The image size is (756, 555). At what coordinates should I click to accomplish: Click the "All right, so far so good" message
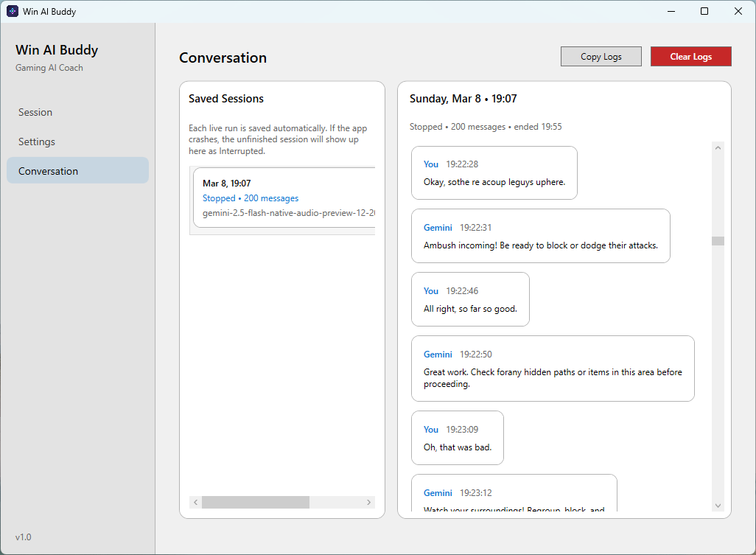(x=470, y=299)
